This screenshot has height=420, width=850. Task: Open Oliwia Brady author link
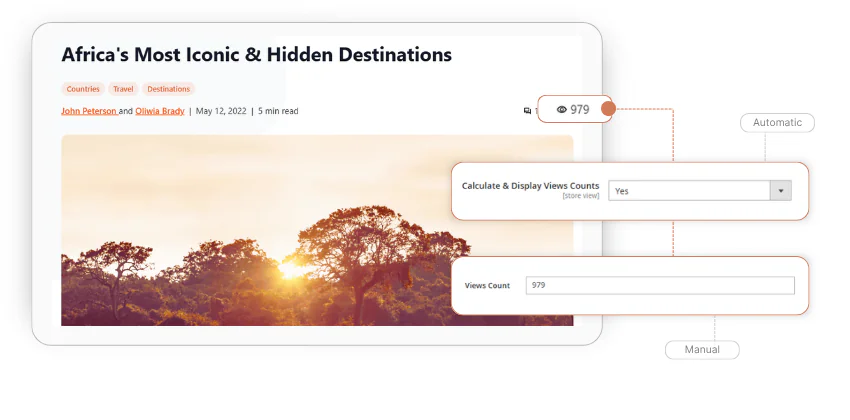(160, 111)
